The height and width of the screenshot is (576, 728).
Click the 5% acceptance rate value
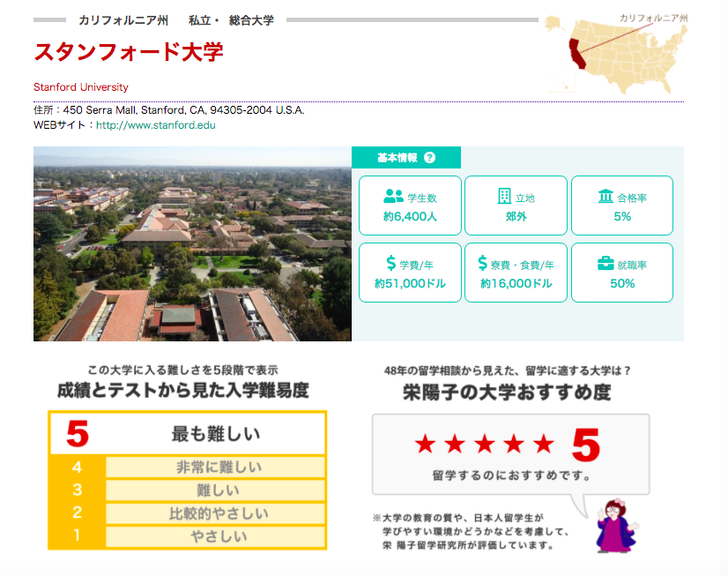coord(622,216)
